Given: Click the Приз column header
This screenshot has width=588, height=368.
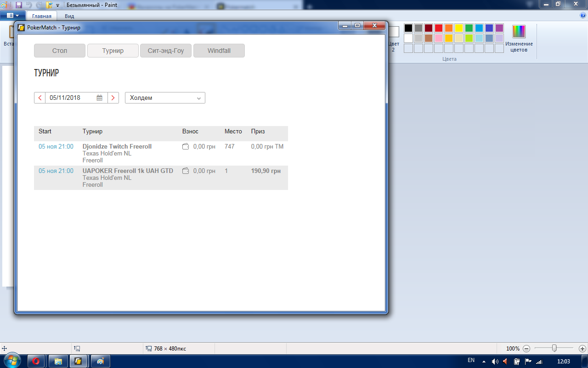Looking at the screenshot, I should pyautogui.click(x=258, y=132).
